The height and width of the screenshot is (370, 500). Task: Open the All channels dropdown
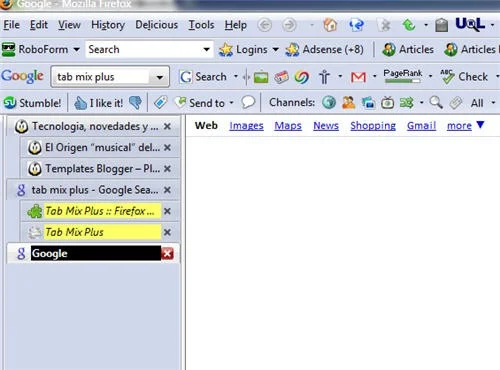pos(483,103)
